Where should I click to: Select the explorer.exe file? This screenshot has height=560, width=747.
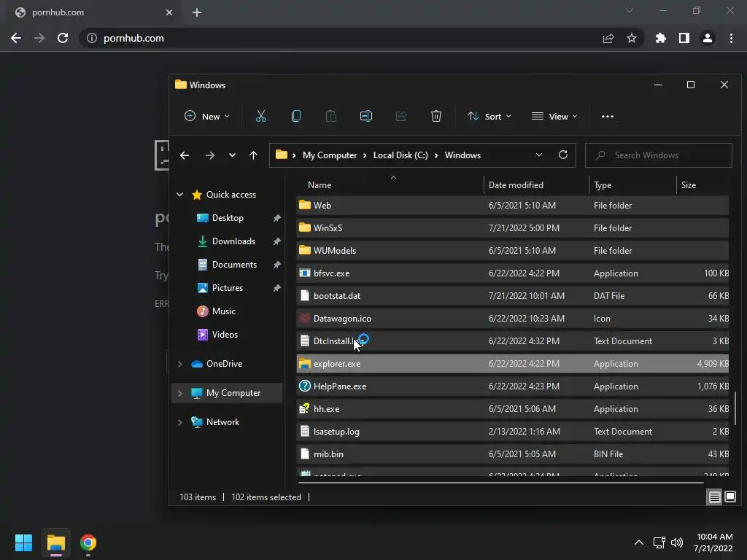513,364
